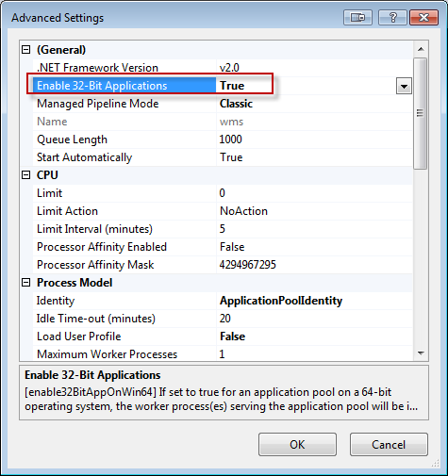
Task: Click the scrollbar down arrow
Action: 421,353
